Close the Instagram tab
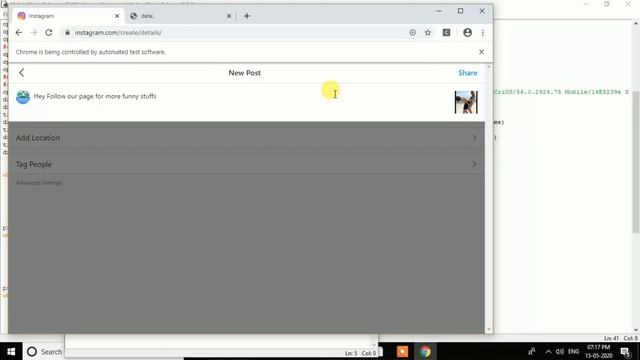640x360 pixels. [x=117, y=16]
